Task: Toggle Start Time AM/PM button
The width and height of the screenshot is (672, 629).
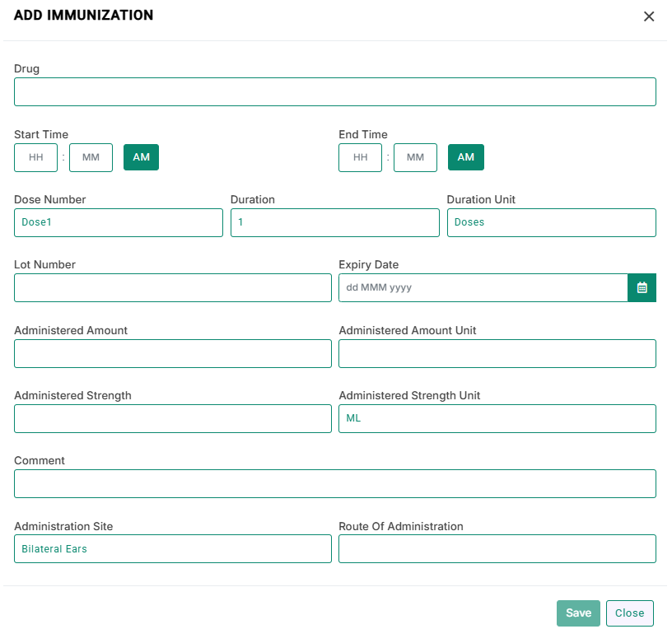Action: [x=141, y=157]
